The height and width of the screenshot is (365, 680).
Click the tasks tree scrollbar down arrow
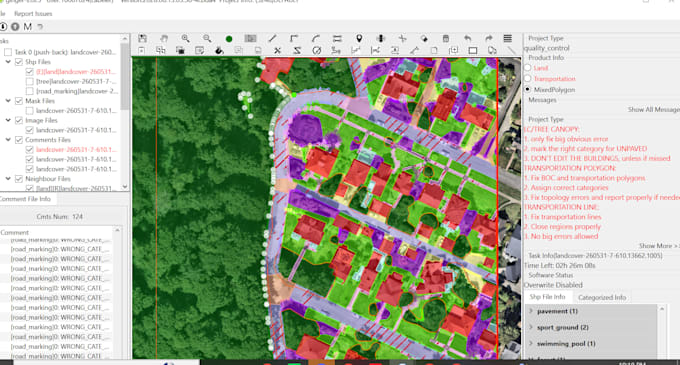click(125, 187)
